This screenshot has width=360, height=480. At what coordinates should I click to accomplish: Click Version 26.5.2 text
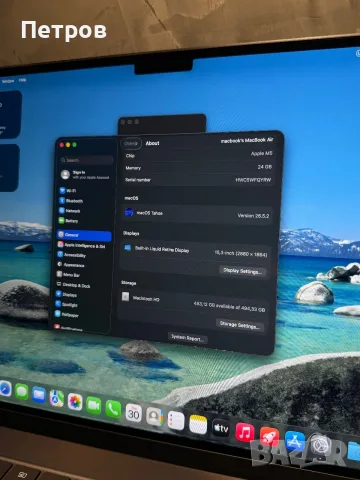(253, 216)
